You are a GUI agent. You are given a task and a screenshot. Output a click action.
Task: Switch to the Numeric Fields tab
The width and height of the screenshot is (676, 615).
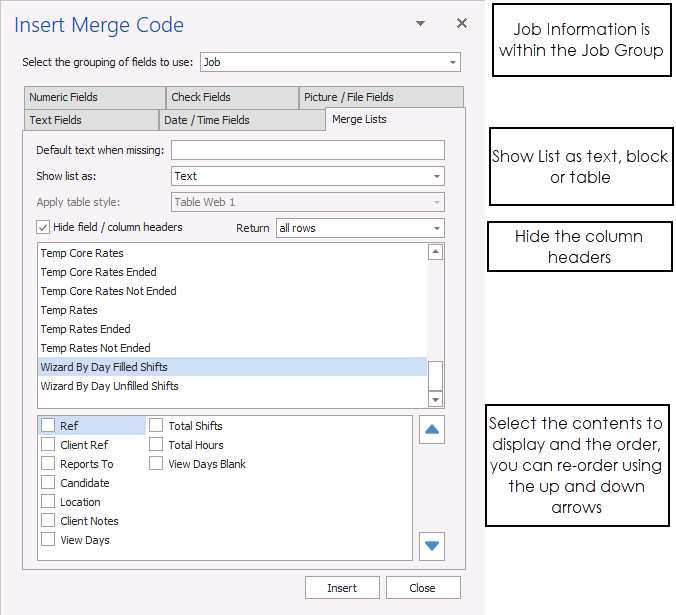(x=94, y=98)
